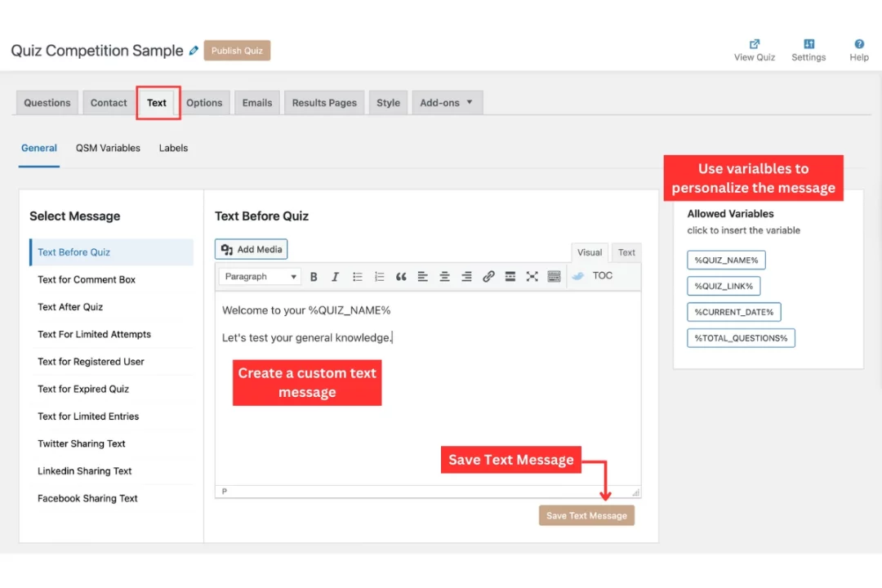This screenshot has height=588, width=882.
Task: Open the QSM Variables tab
Action: point(108,148)
